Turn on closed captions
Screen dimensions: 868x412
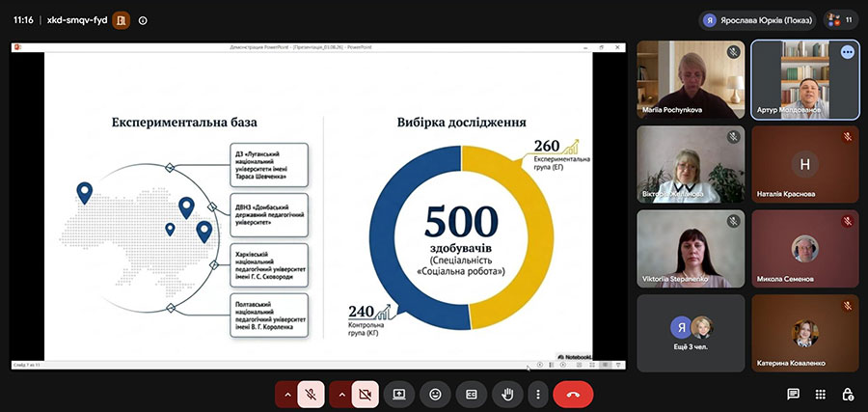(x=471, y=395)
